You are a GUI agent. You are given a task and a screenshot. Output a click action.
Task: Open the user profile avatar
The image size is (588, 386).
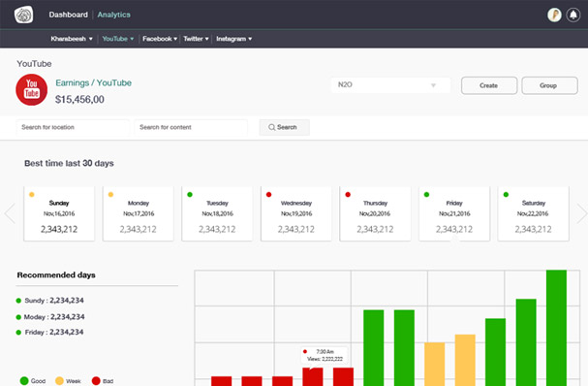(554, 15)
